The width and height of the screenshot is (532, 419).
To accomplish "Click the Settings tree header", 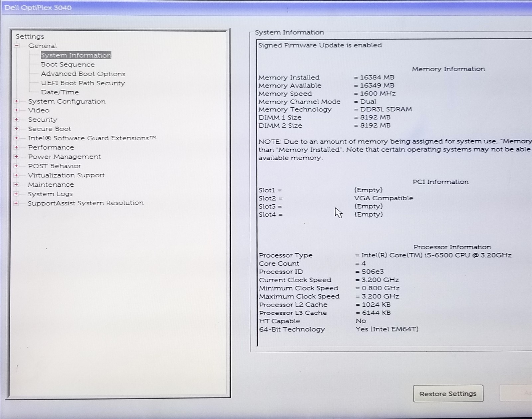I will click(30, 36).
